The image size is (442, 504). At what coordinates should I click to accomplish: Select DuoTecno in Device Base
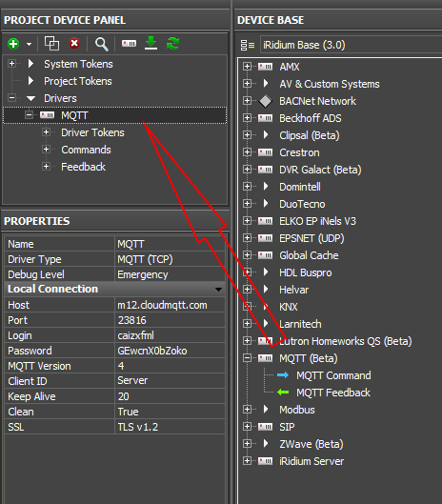302,204
